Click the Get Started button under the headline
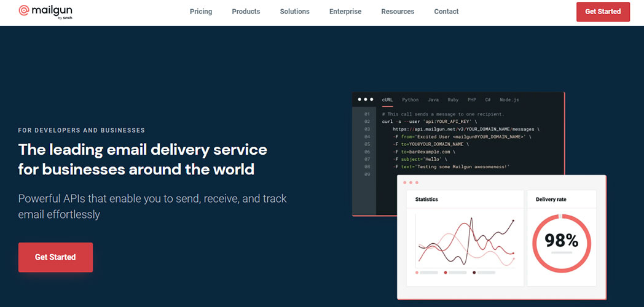This screenshot has height=307, width=644. click(x=55, y=257)
